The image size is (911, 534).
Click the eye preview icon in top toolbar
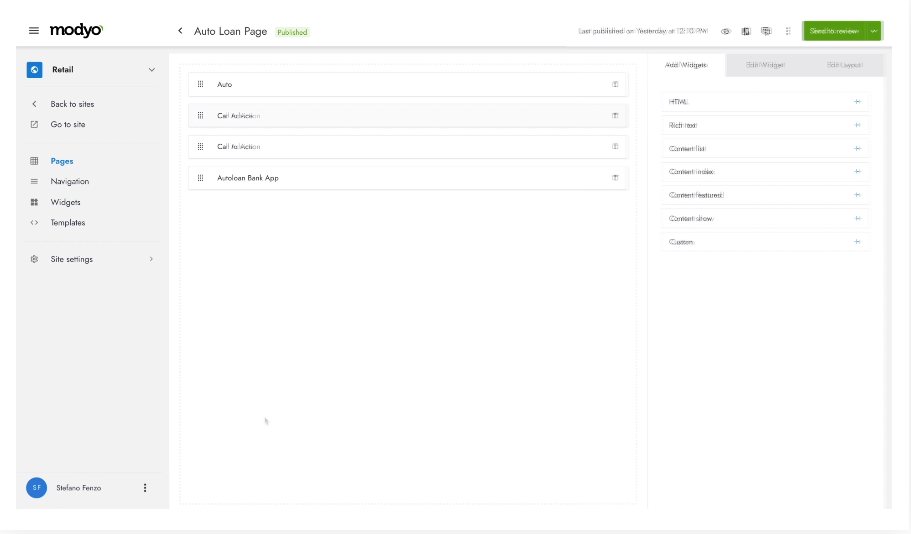tap(726, 31)
